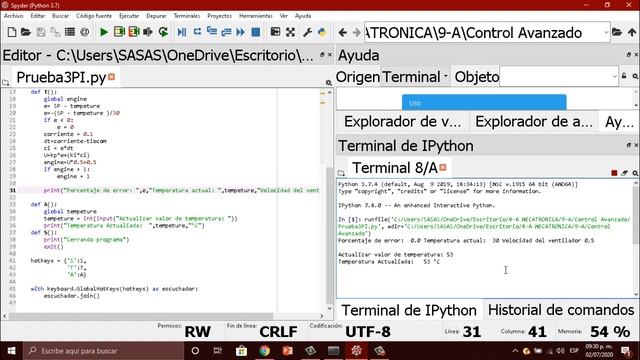Browse editor tabs icon left of Prueba3PI.py
Image resolution: width=640 pixels, height=360 pixels.
pyautogui.click(x=5, y=82)
